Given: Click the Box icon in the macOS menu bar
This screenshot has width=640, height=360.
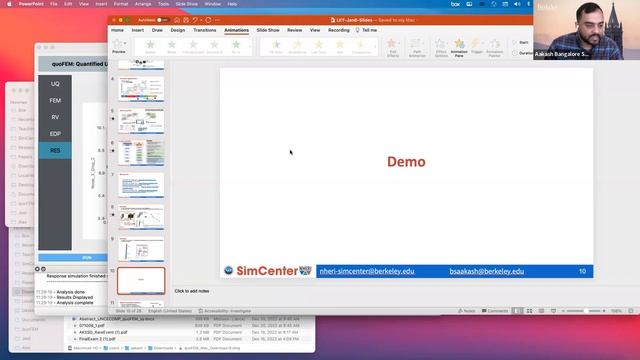Looking at the screenshot, I should (455, 4).
